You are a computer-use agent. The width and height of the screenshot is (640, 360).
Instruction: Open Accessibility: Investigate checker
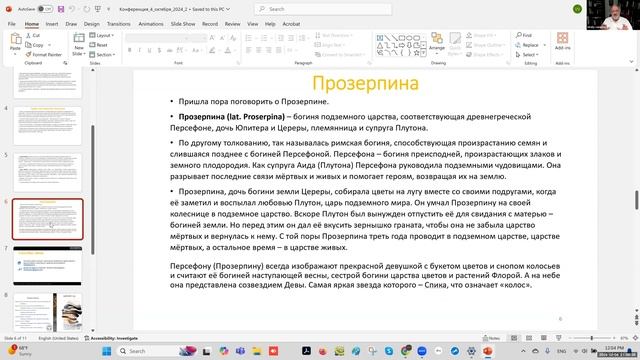111,338
